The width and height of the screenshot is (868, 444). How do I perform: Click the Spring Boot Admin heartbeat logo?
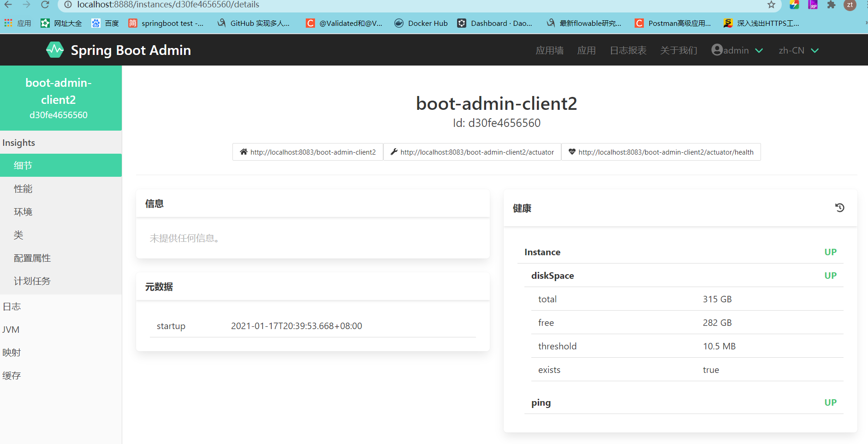point(55,50)
